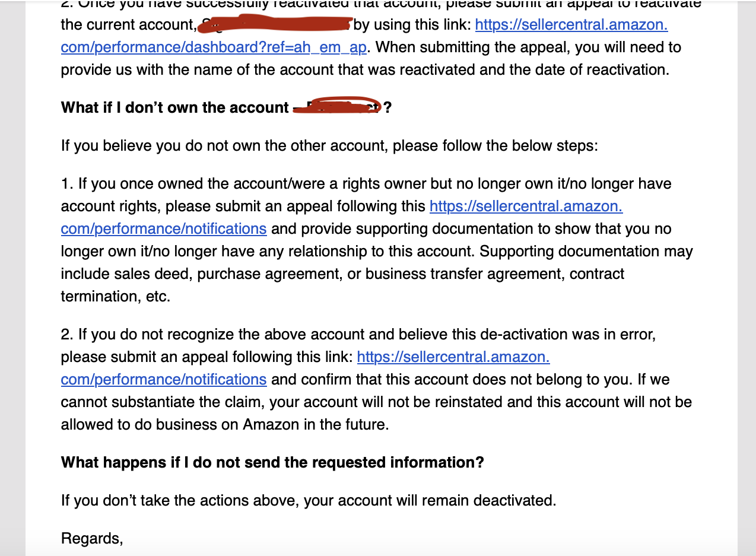Click the "Regards," closing text
The height and width of the screenshot is (556, 756).
point(92,539)
